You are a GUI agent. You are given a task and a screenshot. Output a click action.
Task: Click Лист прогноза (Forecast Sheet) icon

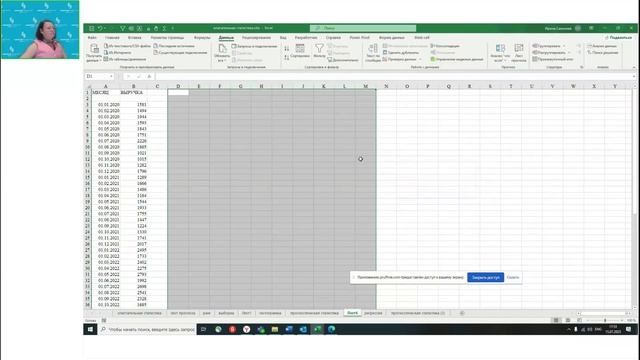point(519,53)
